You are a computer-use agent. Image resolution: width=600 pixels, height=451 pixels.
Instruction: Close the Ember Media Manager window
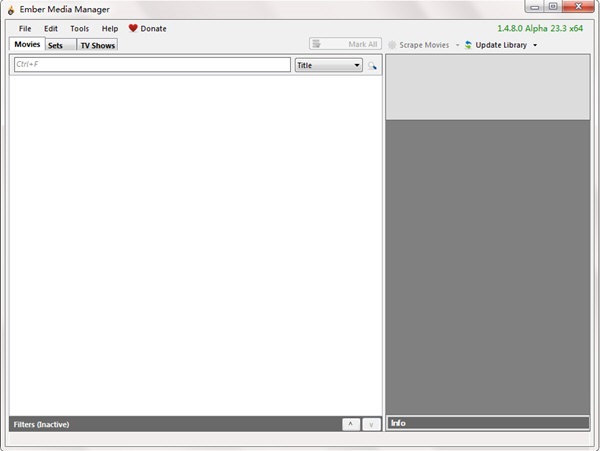click(x=578, y=7)
